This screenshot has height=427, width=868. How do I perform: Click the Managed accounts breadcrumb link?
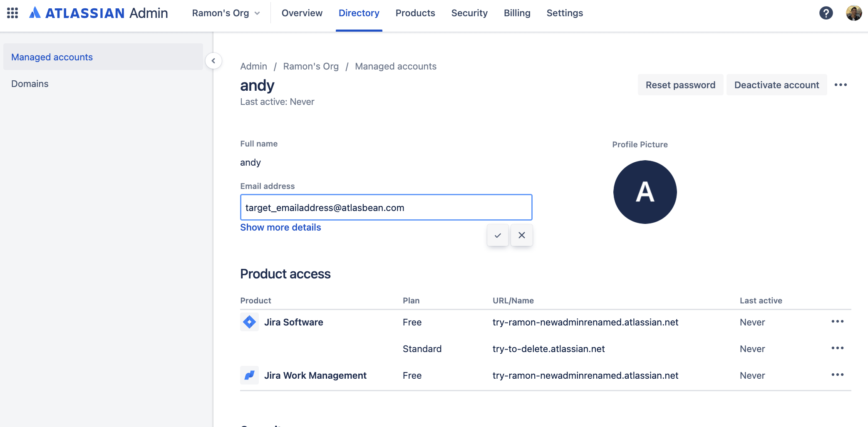(x=396, y=67)
